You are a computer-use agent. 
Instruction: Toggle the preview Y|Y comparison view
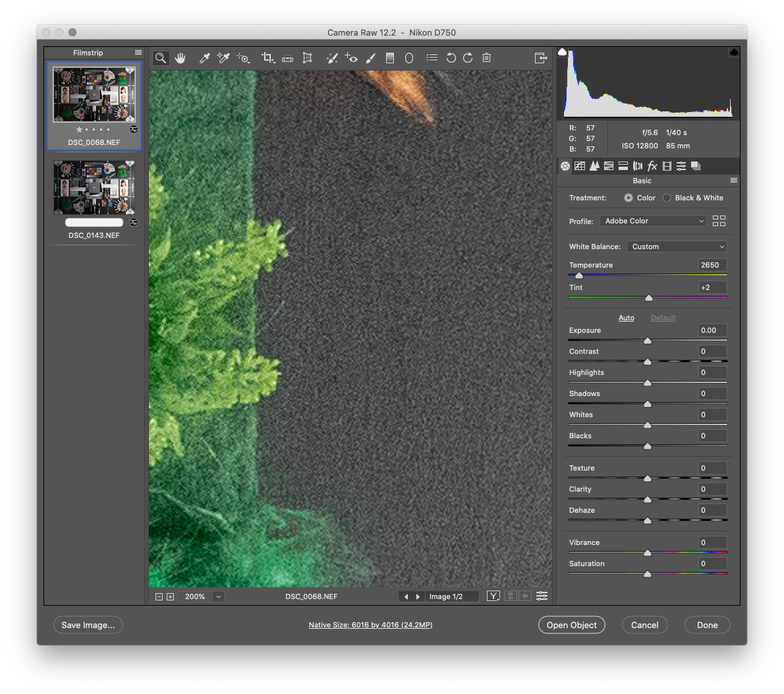[493, 596]
